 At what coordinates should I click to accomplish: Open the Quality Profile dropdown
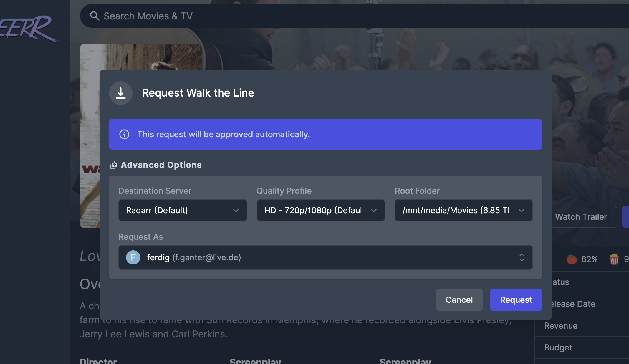[321, 210]
